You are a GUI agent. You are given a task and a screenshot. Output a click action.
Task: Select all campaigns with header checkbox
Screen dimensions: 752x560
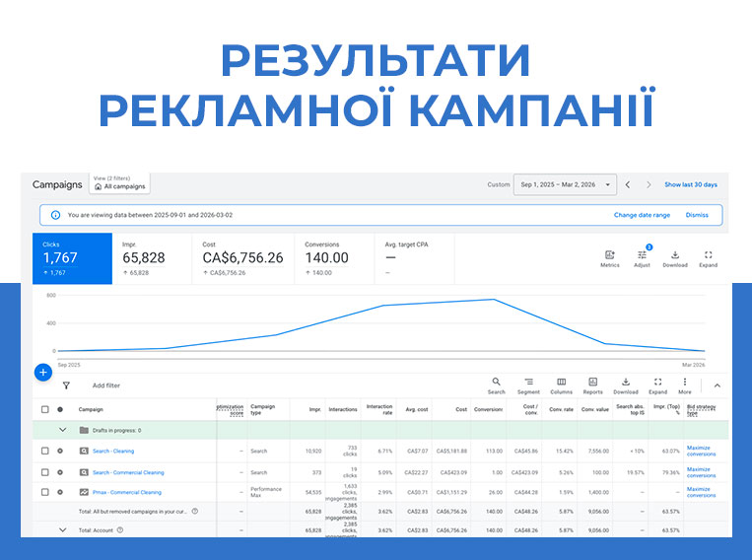click(44, 409)
